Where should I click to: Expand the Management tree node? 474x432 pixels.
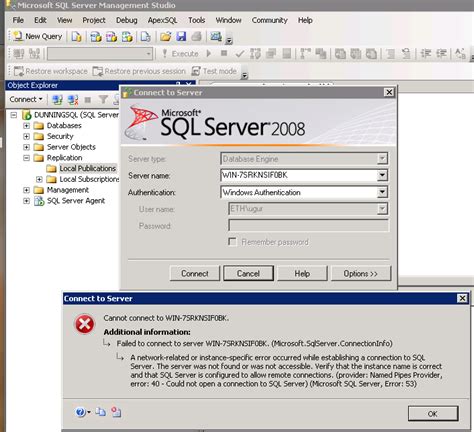[26, 190]
